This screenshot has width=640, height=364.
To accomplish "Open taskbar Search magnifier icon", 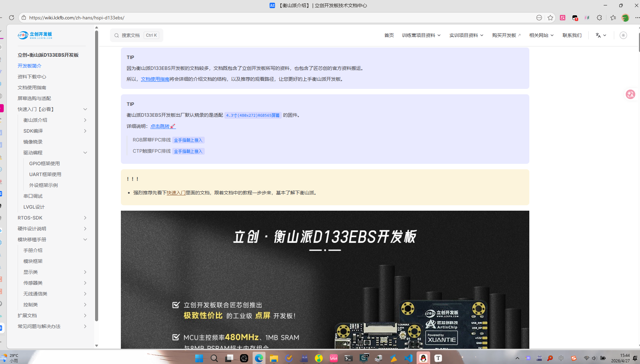I will click(x=214, y=358).
